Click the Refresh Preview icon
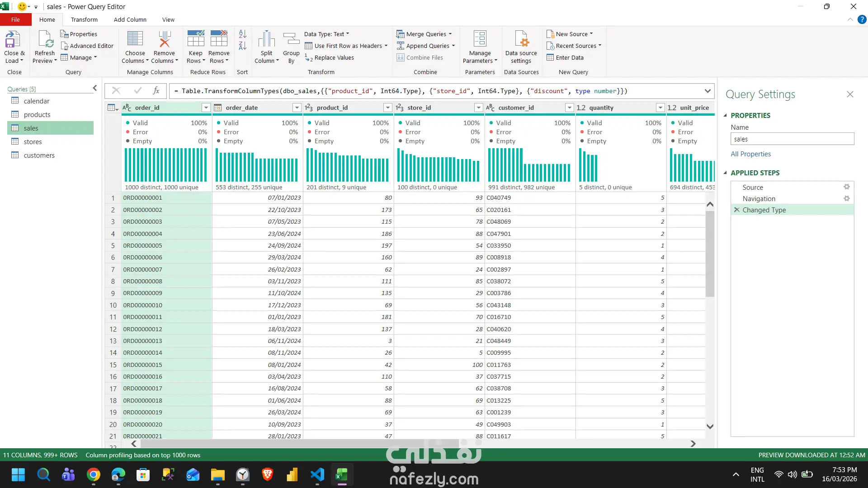Viewport: 868px width, 488px height. pyautogui.click(x=46, y=40)
